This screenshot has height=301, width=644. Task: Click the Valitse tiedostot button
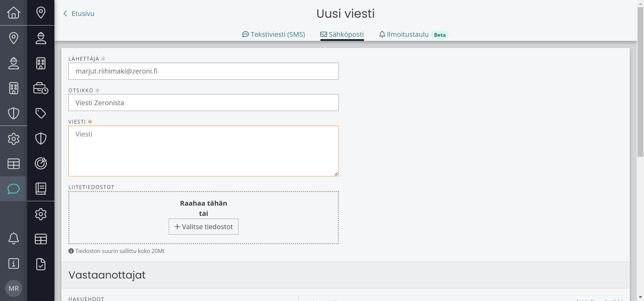pyautogui.click(x=203, y=227)
